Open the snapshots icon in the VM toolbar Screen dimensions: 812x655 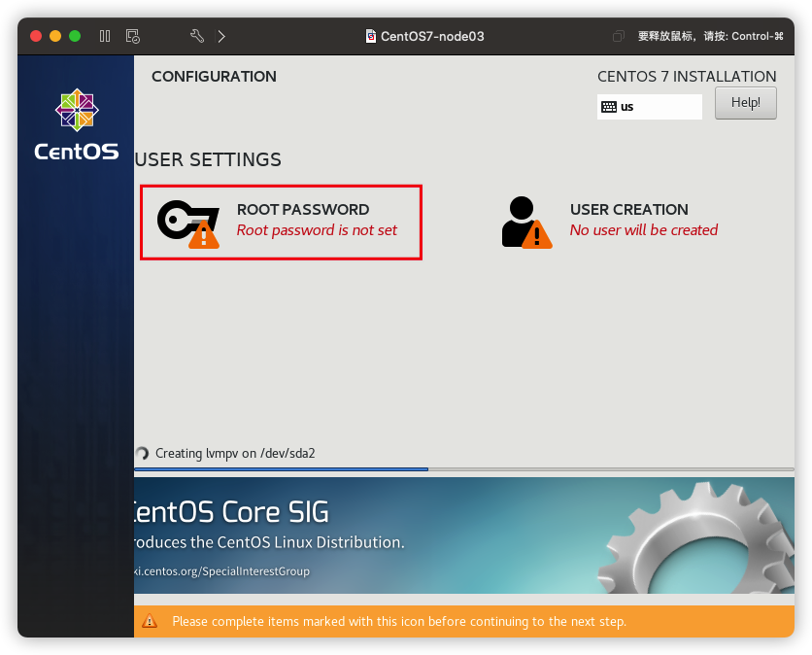tap(132, 36)
